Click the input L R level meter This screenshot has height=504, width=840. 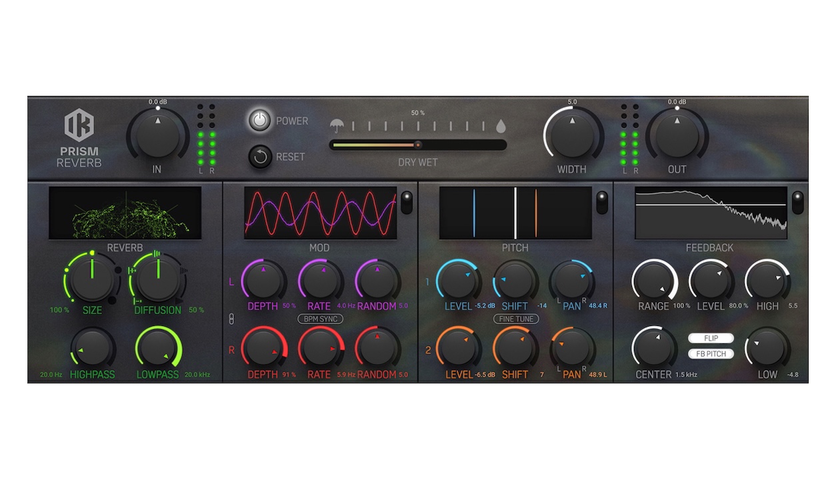(207, 139)
